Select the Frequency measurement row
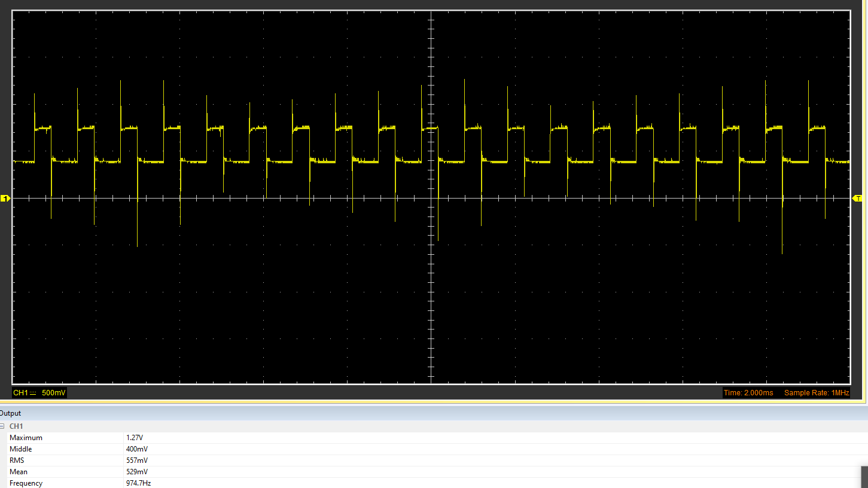868x488 pixels. coord(26,483)
